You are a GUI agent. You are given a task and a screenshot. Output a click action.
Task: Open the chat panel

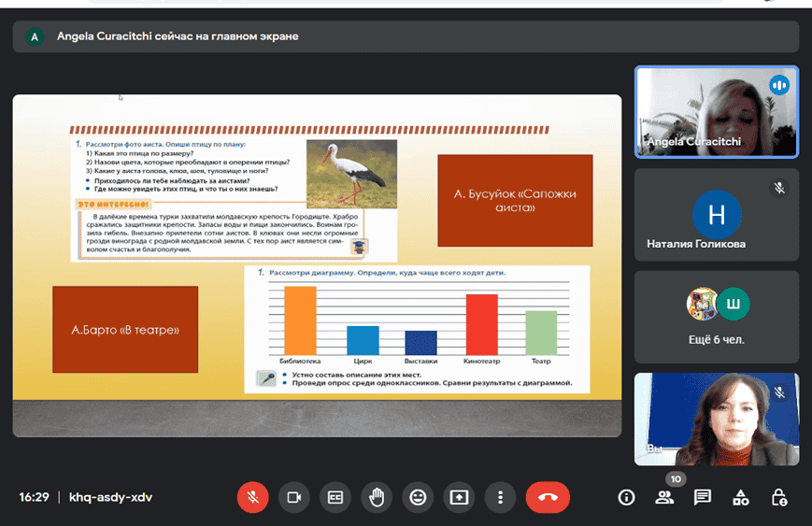703,497
